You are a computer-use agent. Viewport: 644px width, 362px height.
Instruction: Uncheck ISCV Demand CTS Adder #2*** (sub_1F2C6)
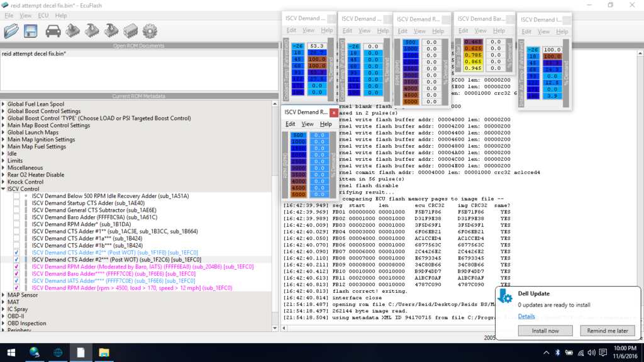point(16,260)
